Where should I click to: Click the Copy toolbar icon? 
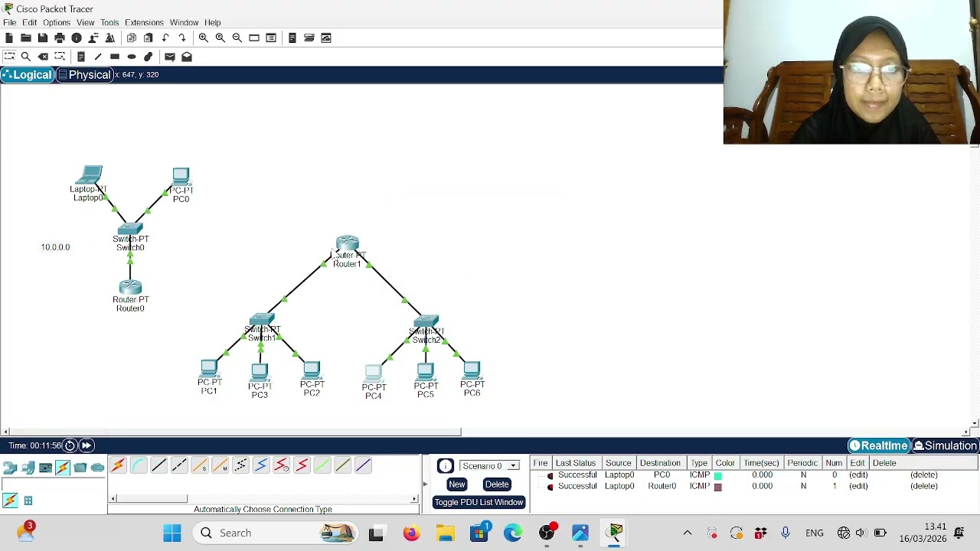pos(132,37)
